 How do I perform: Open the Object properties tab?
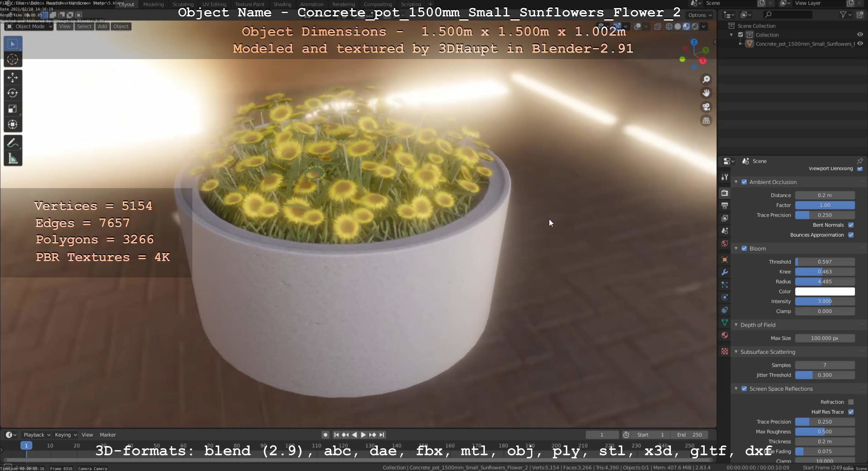tap(725, 259)
